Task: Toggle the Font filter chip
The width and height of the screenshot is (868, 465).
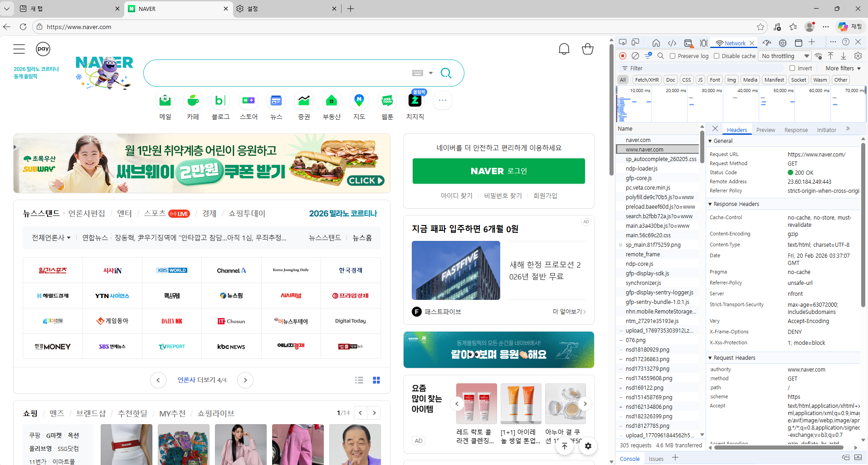Action: click(715, 80)
